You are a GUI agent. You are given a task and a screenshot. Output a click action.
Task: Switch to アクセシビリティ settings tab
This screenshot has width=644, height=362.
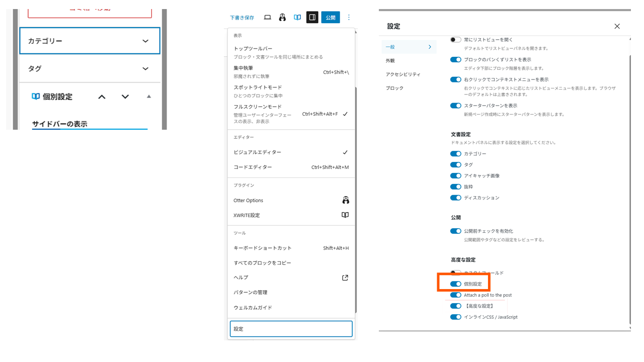tap(403, 74)
